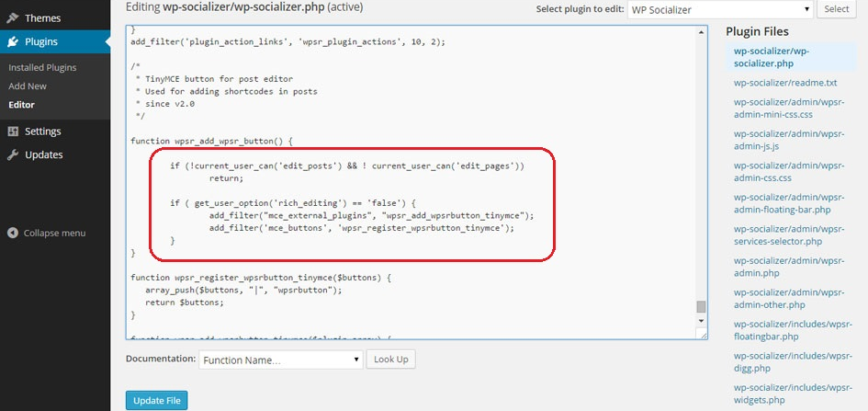Click the Update File button
This screenshot has height=411, width=868.
[157, 401]
